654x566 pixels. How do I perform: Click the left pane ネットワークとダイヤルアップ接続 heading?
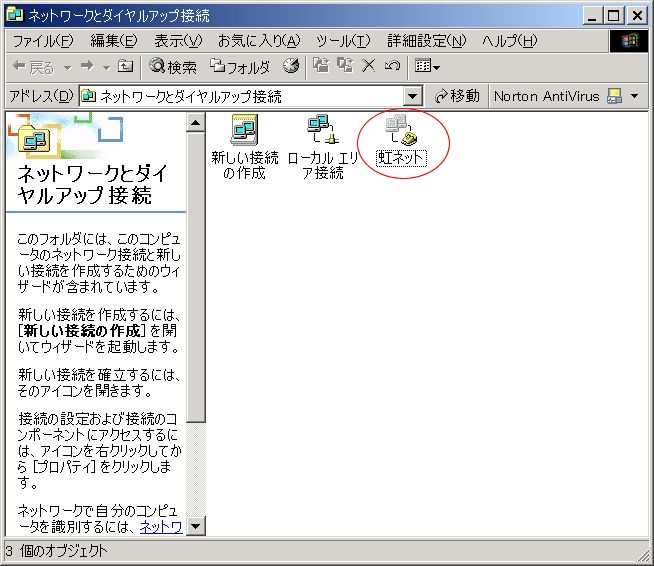coord(92,185)
